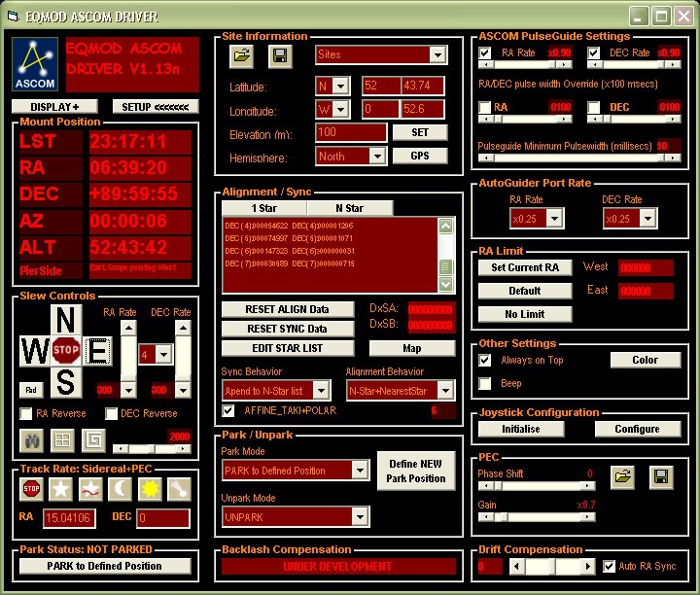The height and width of the screenshot is (595, 700).
Task: Click the Elevation input field
Action: (x=351, y=132)
